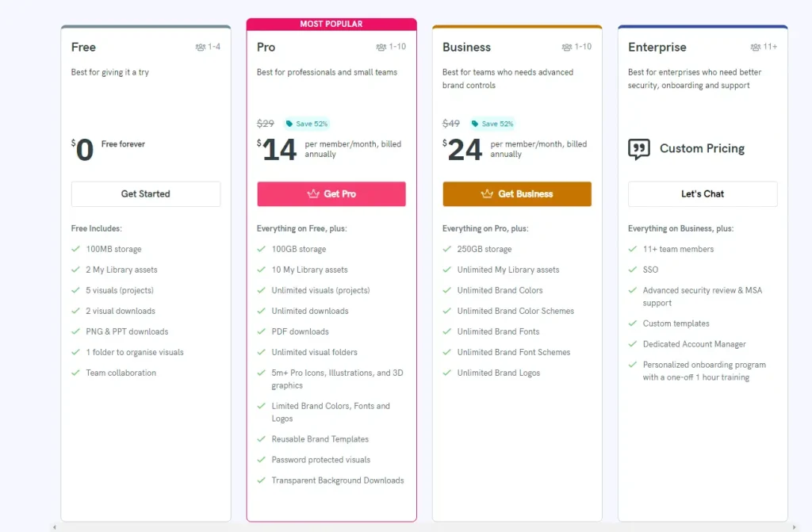The width and height of the screenshot is (812, 532).
Task: Click the checkmark beside 100MB storage
Action: 76,249
